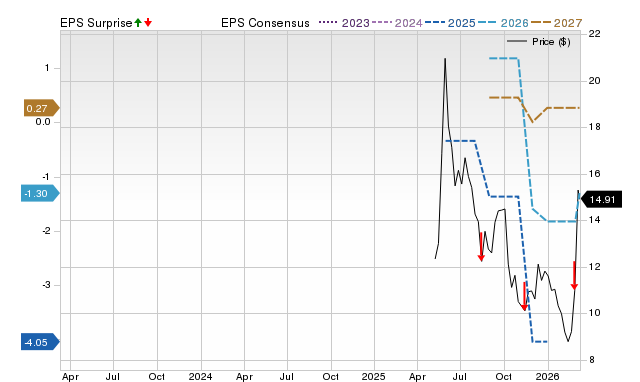The image size is (640, 382).
Task: Click the 2026 x-axis label
Action: (x=547, y=376)
